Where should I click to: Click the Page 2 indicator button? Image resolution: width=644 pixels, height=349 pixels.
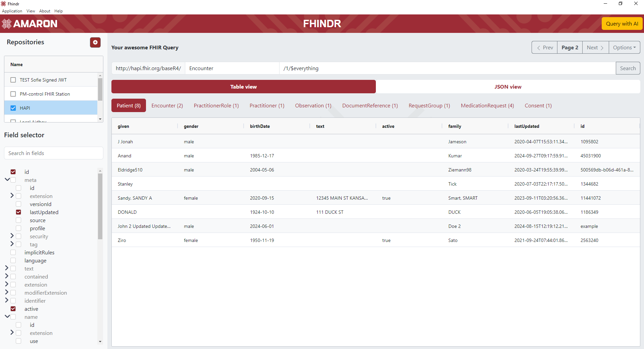tap(570, 47)
